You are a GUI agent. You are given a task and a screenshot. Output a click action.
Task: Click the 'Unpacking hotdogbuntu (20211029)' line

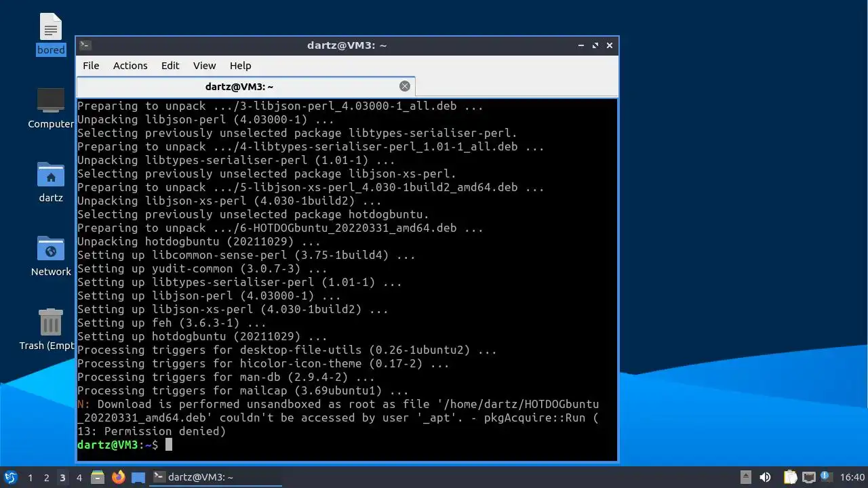pyautogui.click(x=199, y=241)
